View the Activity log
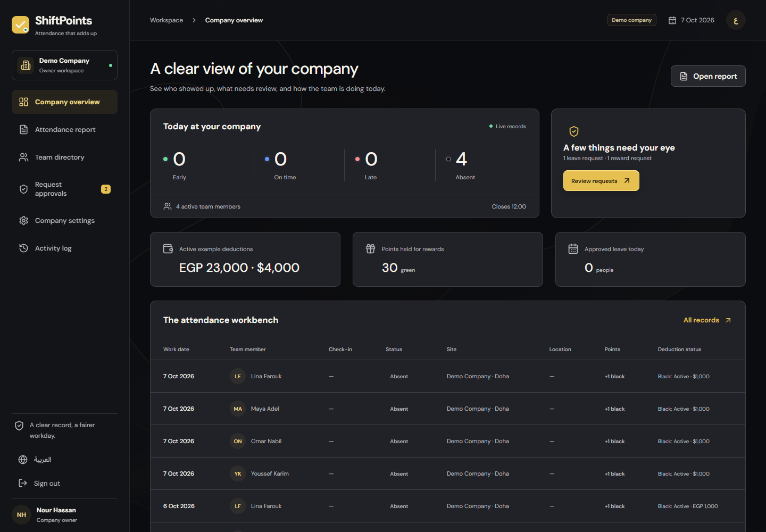Image resolution: width=766 pixels, height=532 pixels. (x=64, y=248)
